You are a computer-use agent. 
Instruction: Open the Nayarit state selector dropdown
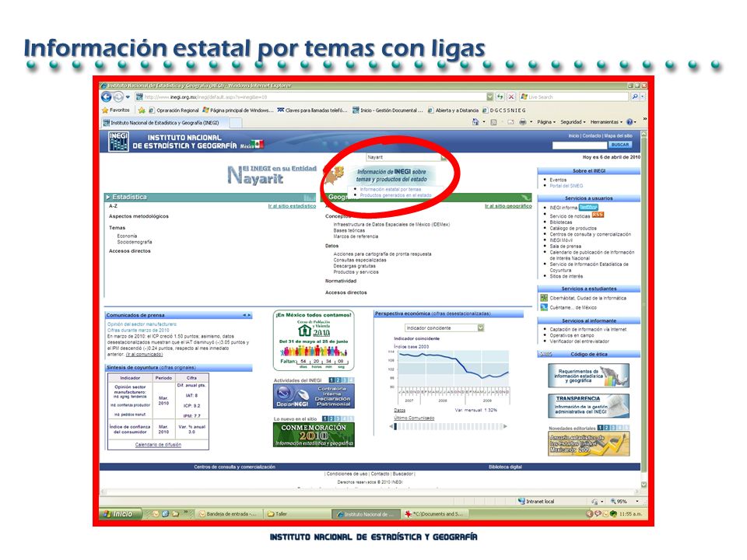[x=444, y=157]
